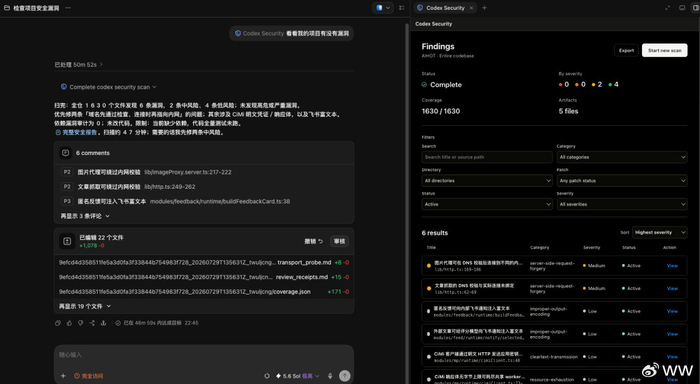Click the 检查项目安全漏洞 chat title
Viewport: 700px width, 384px height.
pyautogui.click(x=36, y=8)
